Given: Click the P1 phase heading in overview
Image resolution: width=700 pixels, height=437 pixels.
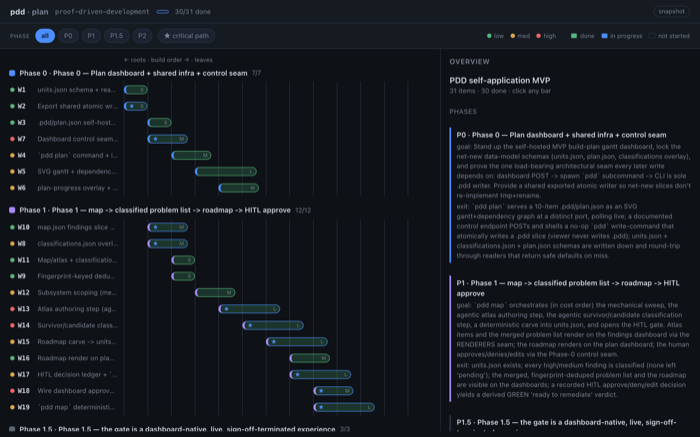Looking at the screenshot, I should point(568,288).
